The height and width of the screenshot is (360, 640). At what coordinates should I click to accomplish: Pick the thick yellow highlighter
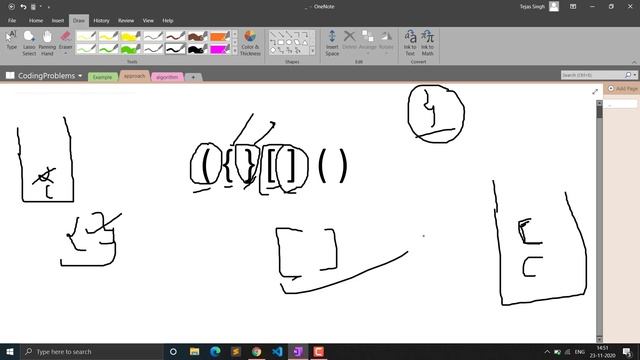(131, 36)
